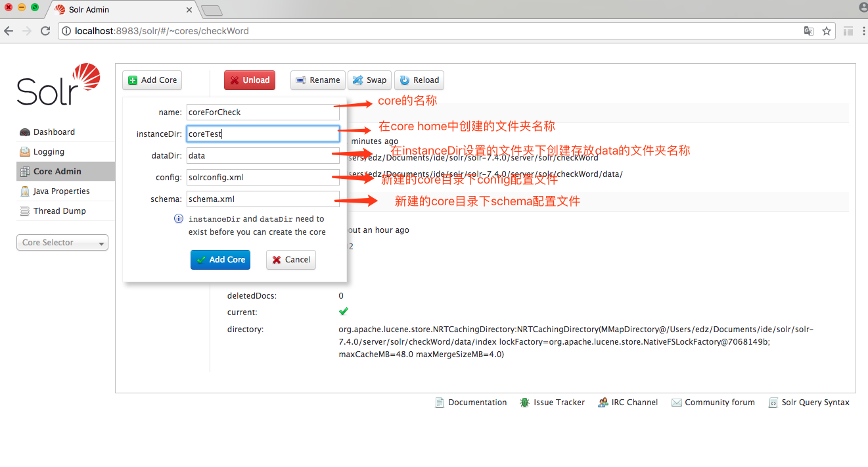Click the Logging notepad icon
868x467 pixels.
25,152
